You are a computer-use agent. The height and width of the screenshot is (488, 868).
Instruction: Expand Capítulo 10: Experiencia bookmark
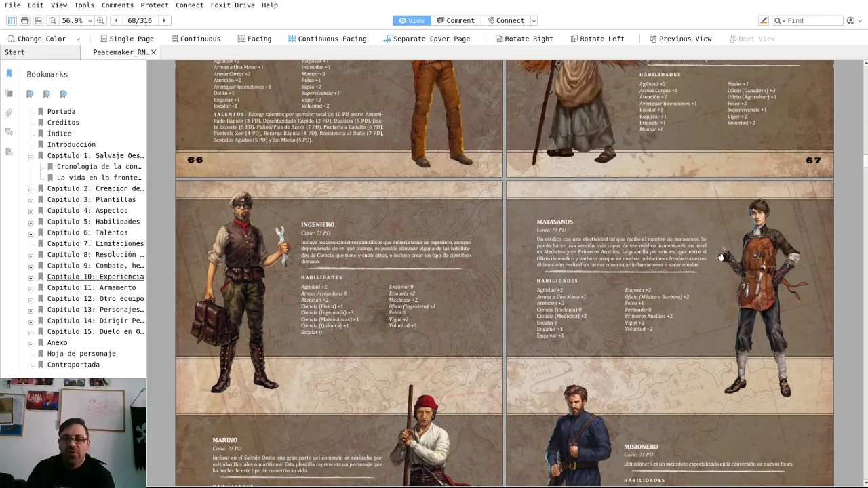pos(31,277)
